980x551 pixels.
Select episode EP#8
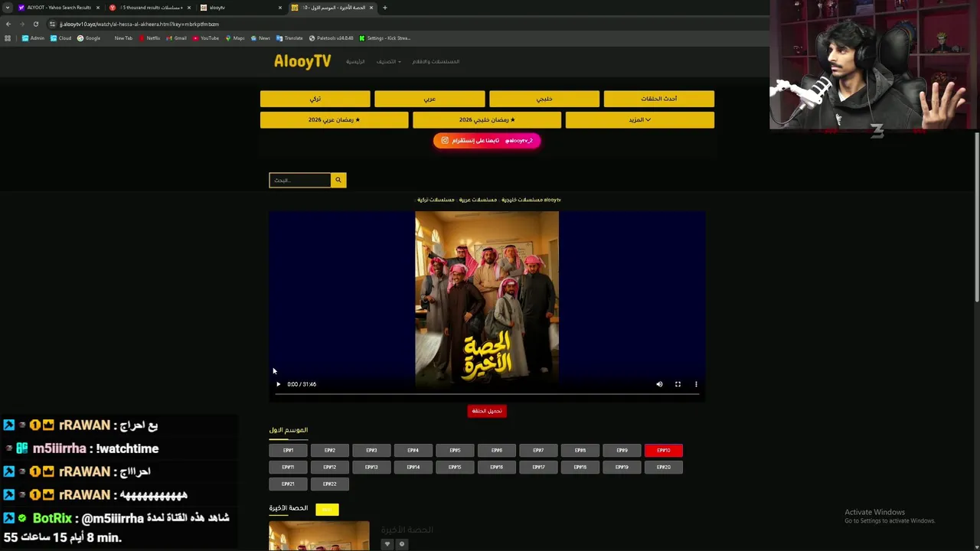[580, 451]
